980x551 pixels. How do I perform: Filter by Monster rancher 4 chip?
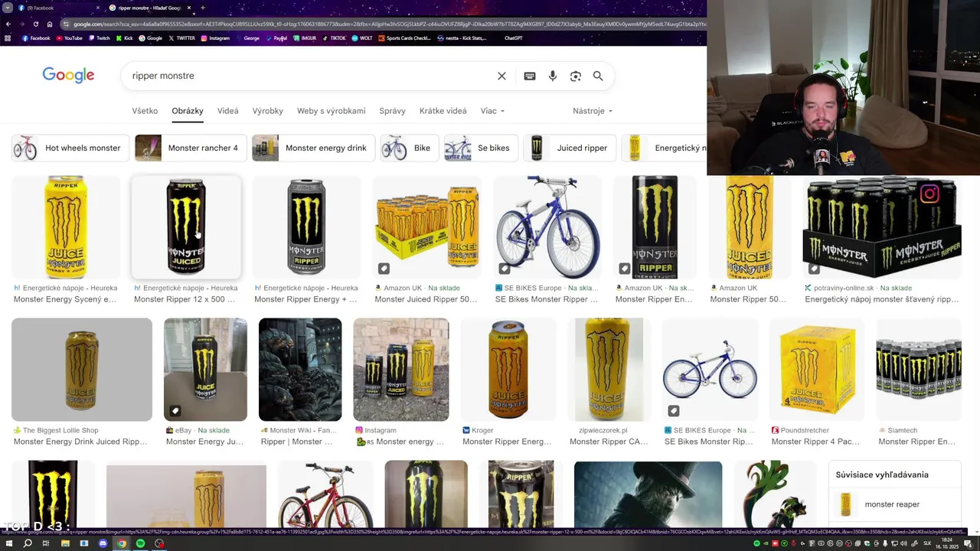point(190,148)
